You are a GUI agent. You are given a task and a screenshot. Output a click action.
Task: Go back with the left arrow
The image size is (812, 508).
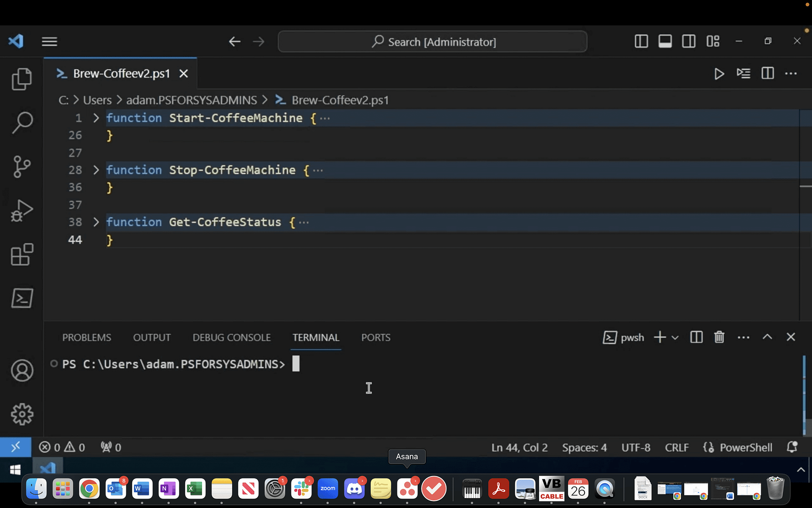pos(234,41)
